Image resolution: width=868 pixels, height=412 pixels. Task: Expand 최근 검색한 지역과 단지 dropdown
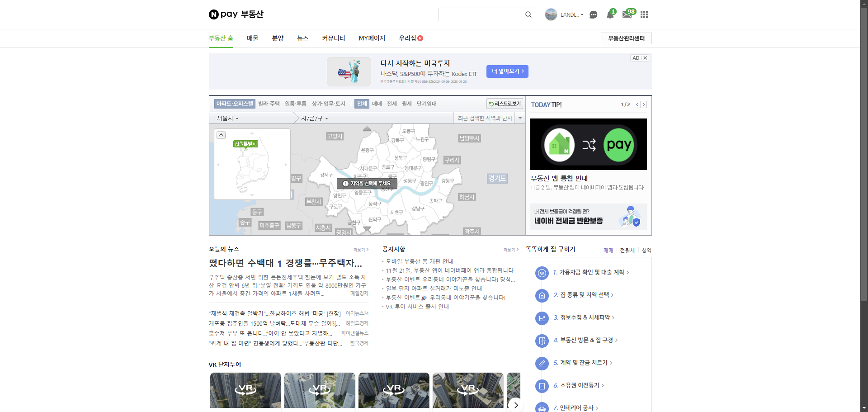[x=520, y=118]
